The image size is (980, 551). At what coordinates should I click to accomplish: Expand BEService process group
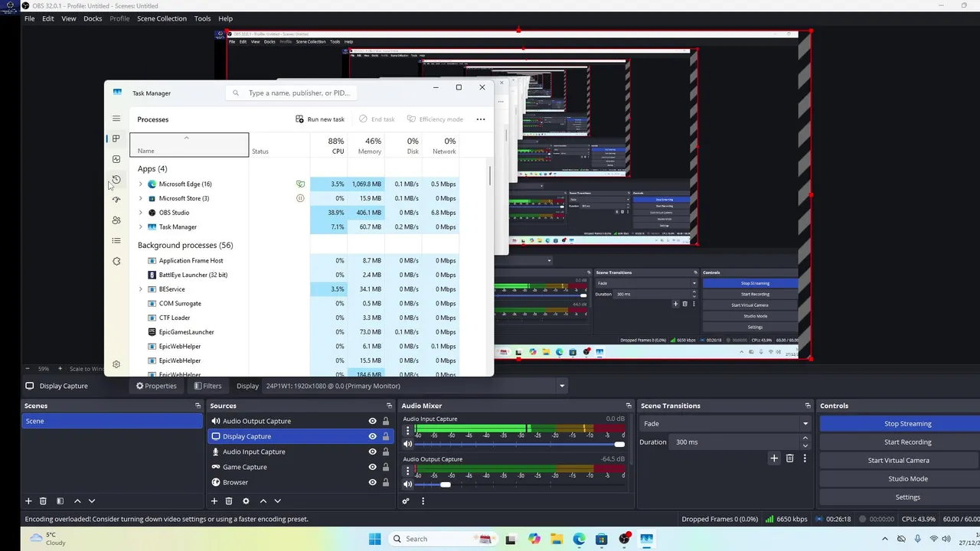[x=141, y=289]
